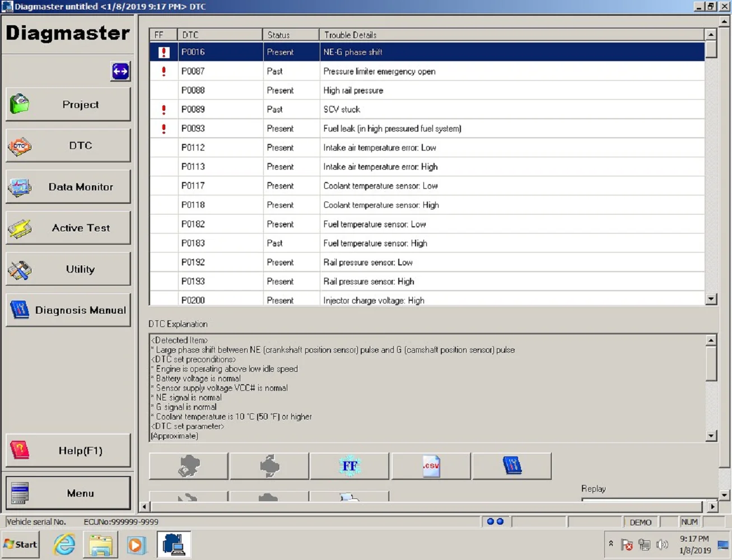732x560 pixels.
Task: Click the Diagmaster taskbar icon
Action: (x=174, y=545)
